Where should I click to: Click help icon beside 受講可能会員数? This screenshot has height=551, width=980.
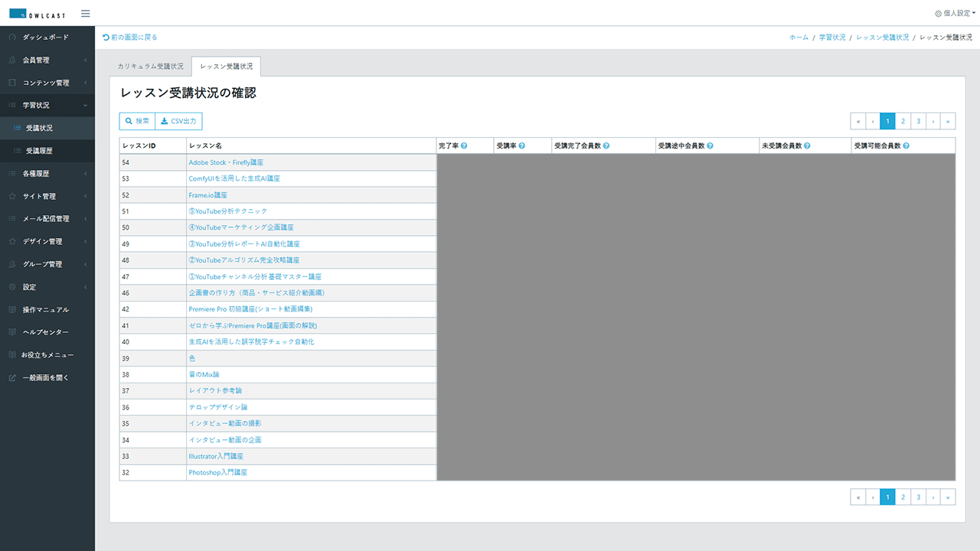[906, 145]
